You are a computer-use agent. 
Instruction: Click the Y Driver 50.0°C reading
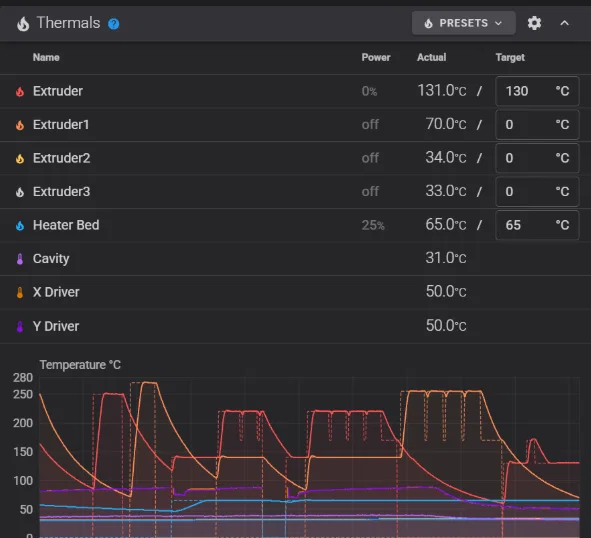[446, 326]
